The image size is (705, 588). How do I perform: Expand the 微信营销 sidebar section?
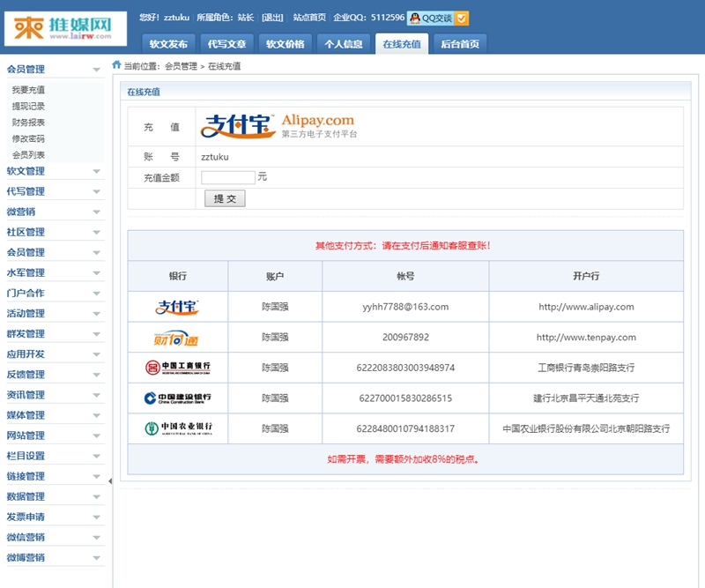click(x=53, y=537)
